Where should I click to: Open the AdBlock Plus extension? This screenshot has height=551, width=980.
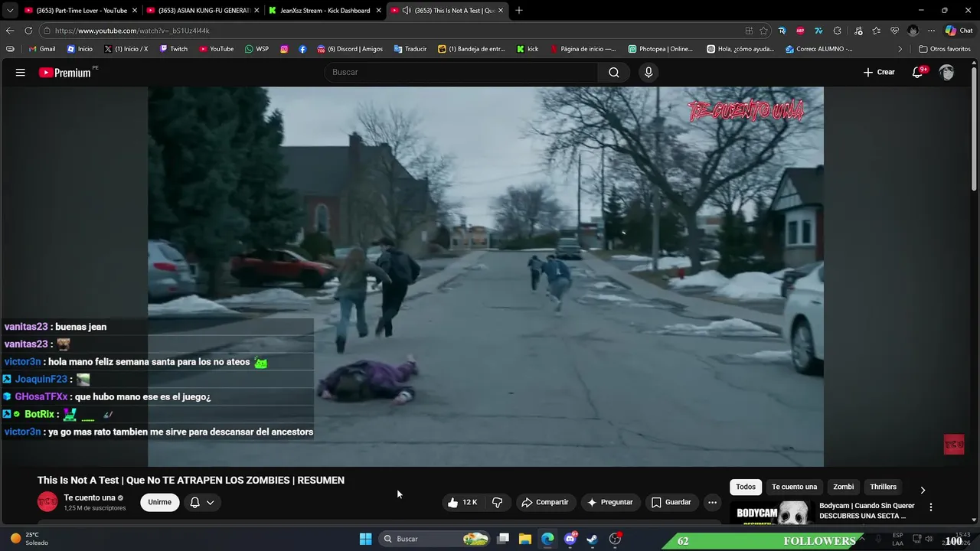(x=800, y=31)
